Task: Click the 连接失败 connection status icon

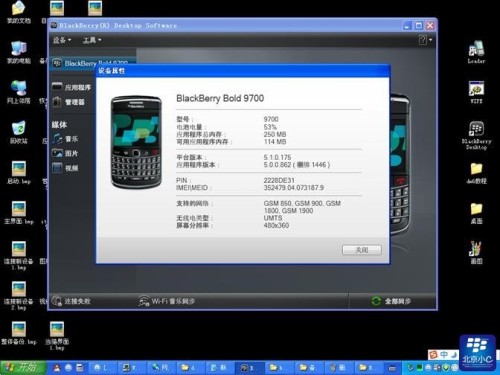Action: (57, 301)
